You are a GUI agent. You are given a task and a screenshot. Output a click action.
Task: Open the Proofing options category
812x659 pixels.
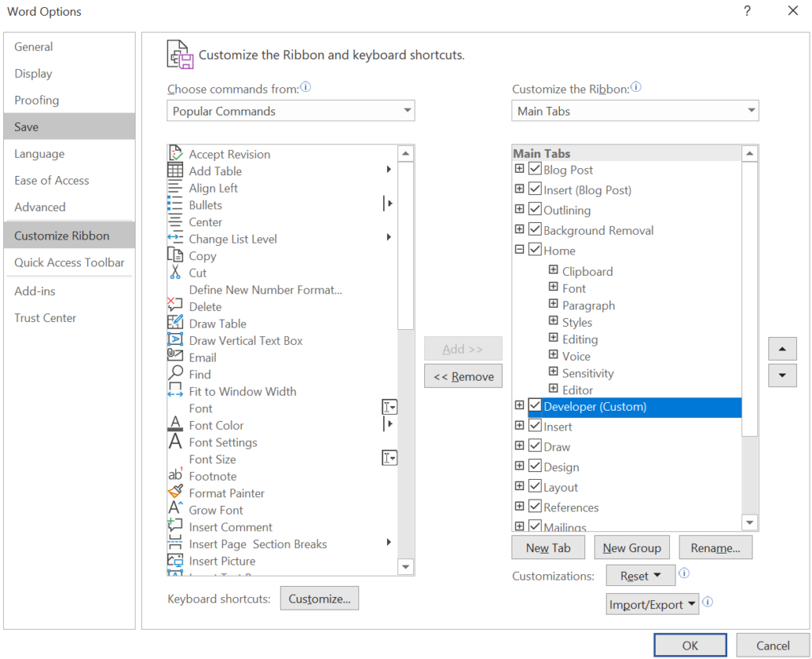(x=36, y=100)
